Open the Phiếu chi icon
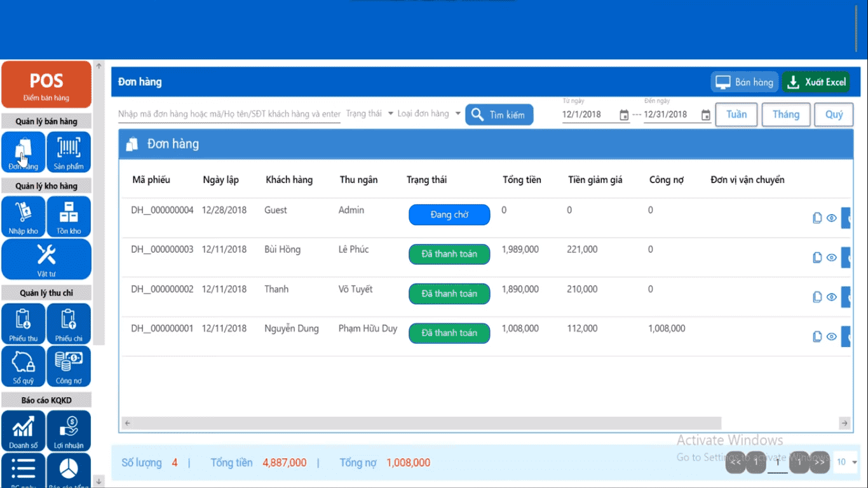 [69, 324]
